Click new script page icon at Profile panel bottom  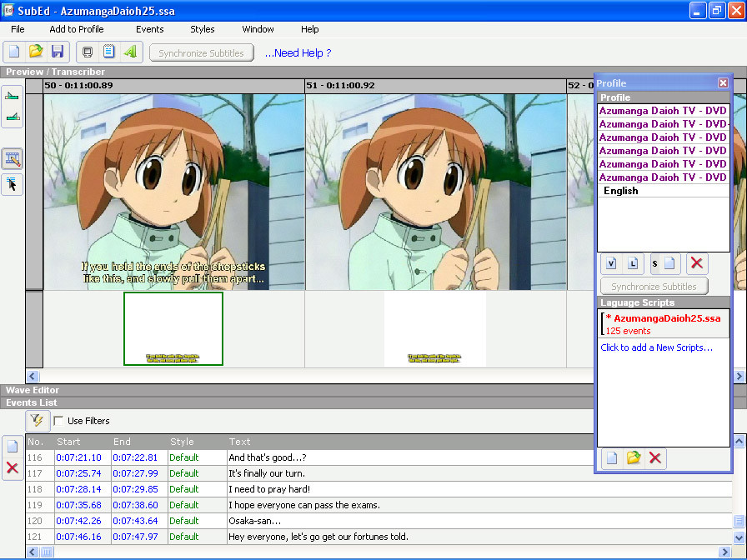pos(612,458)
